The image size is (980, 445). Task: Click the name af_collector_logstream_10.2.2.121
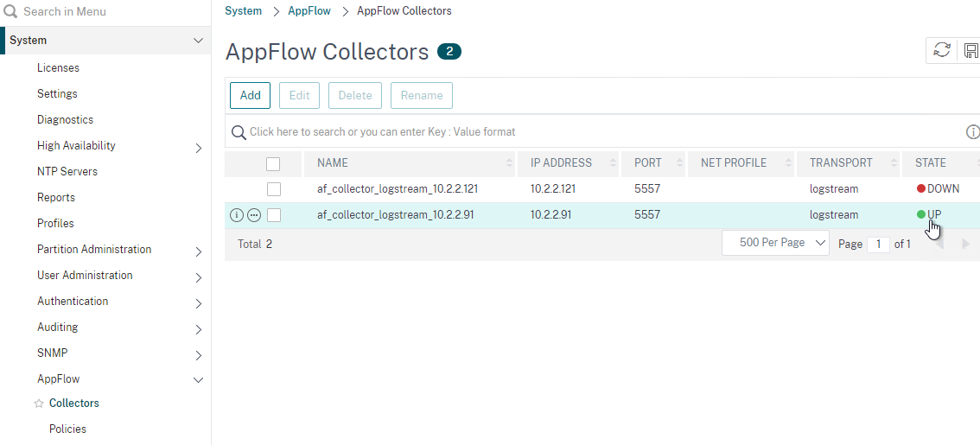tap(398, 188)
